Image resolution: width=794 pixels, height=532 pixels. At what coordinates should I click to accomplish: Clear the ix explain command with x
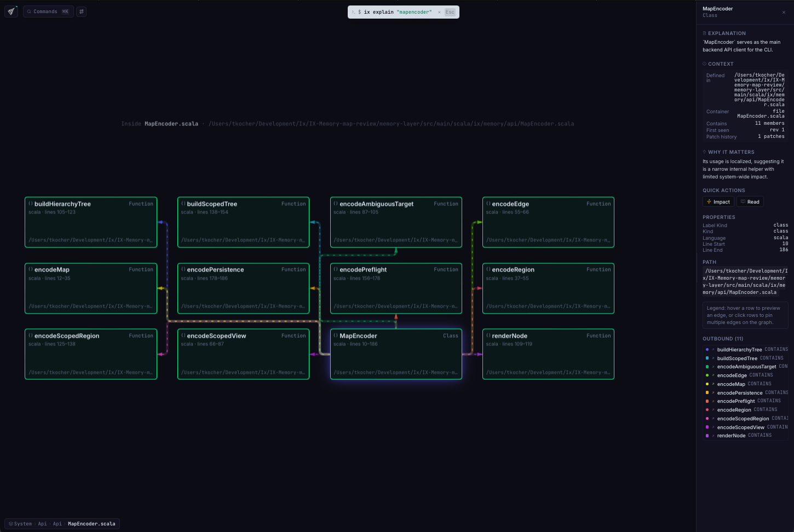pyautogui.click(x=439, y=12)
